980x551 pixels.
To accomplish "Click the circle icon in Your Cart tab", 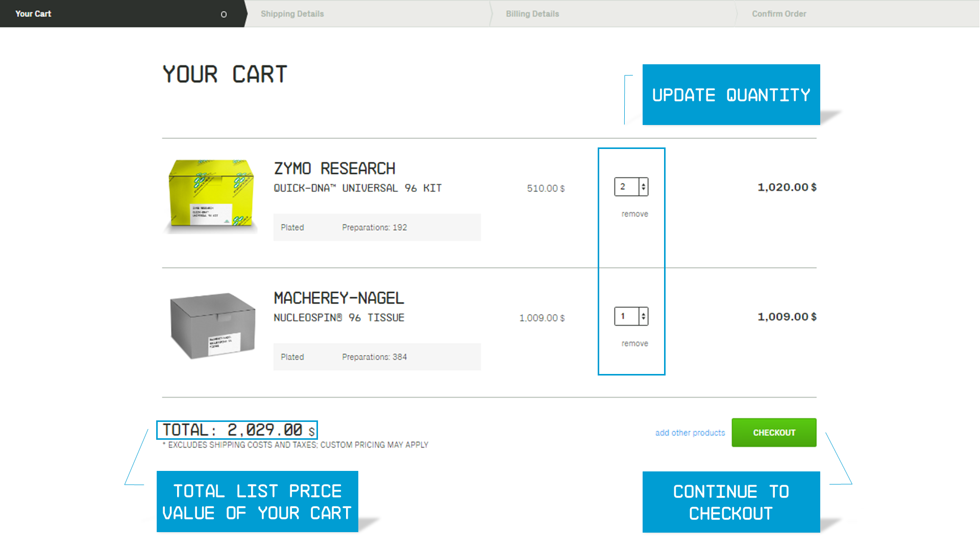I will (x=224, y=14).
